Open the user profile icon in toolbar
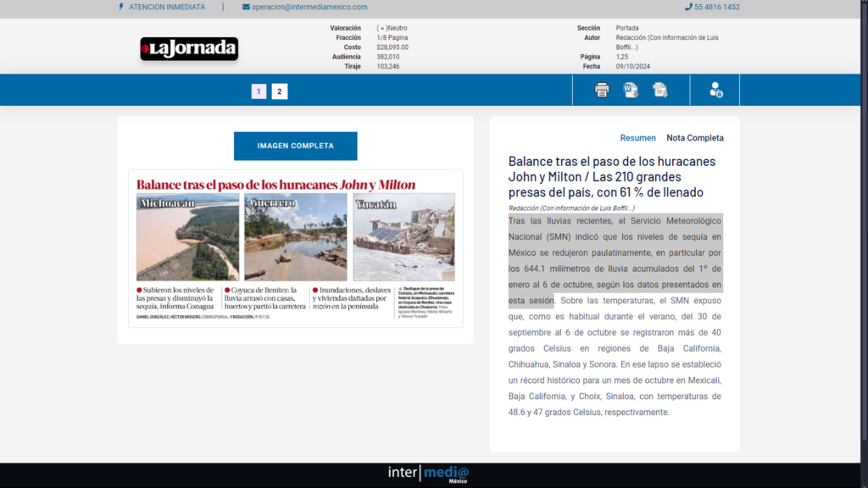Viewport: 868px width, 488px height. click(715, 90)
